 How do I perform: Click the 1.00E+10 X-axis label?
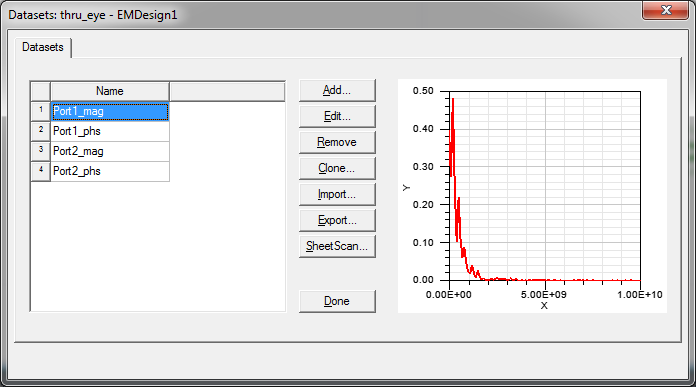pyautogui.click(x=640, y=295)
